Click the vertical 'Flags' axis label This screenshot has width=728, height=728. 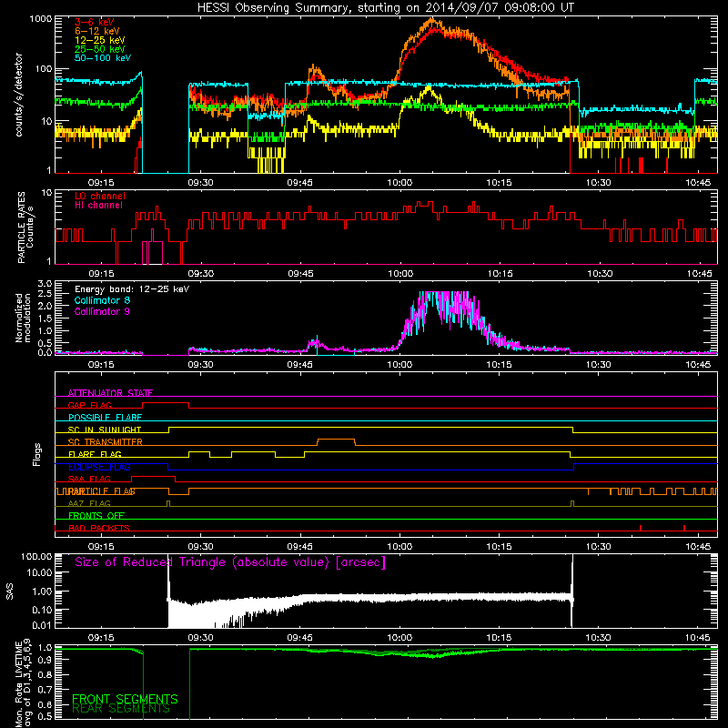(37, 454)
